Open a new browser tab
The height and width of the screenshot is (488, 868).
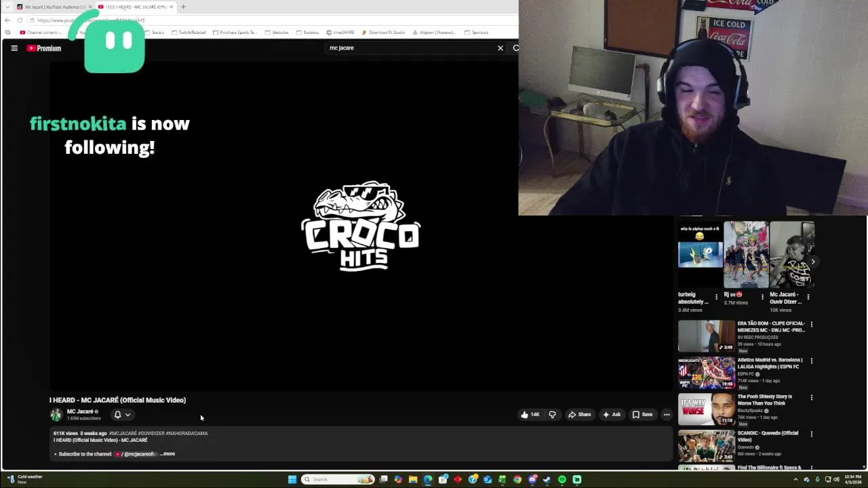pyautogui.click(x=183, y=7)
